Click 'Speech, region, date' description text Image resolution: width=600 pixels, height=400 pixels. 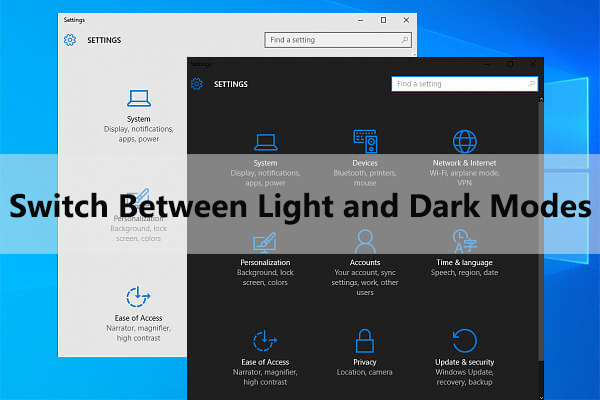click(x=465, y=273)
